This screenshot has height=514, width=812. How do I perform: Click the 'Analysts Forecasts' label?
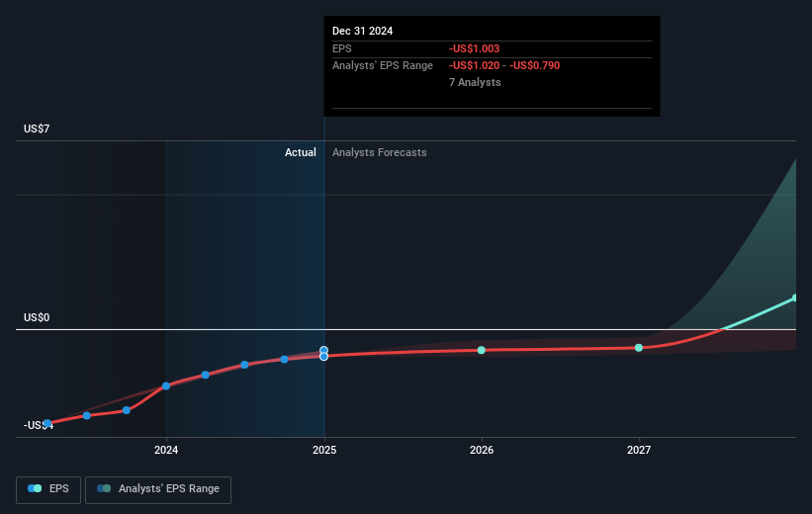point(380,152)
